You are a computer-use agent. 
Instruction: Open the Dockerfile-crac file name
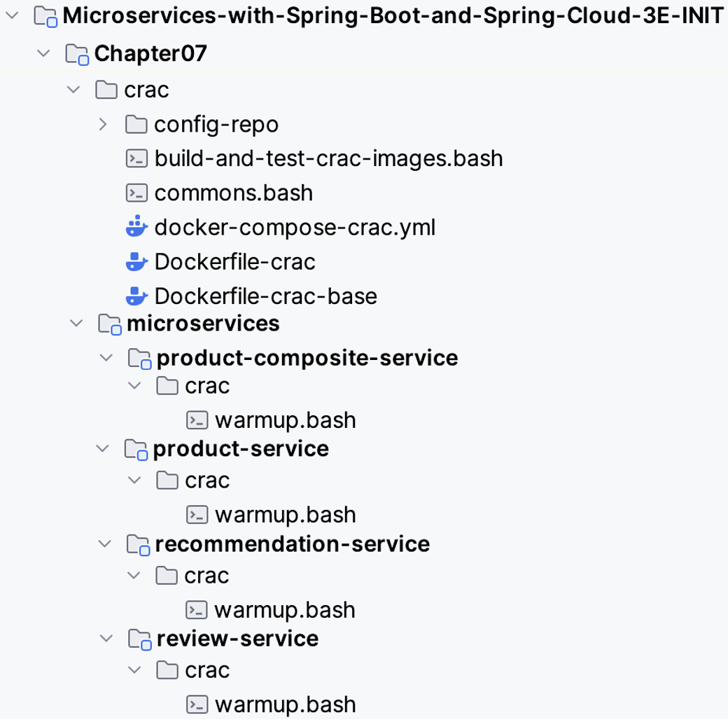(x=235, y=261)
